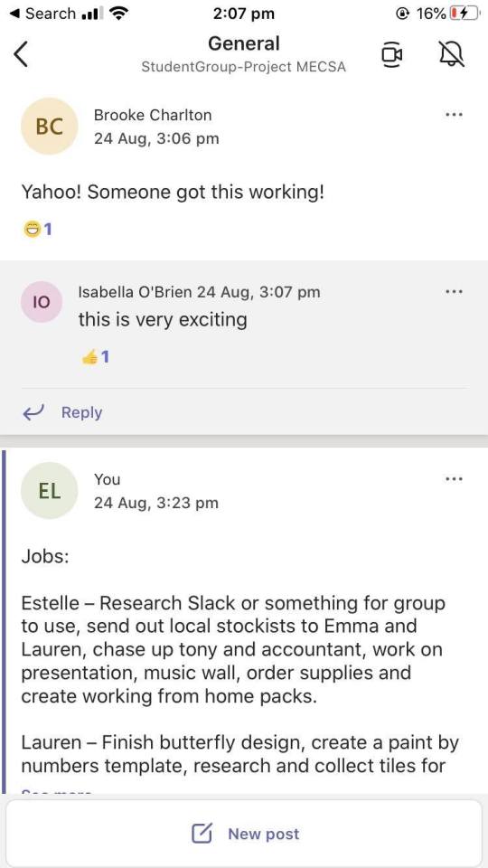Tap the 'Yahoo! Someone got this working!' message
The image size is (488, 868).
tap(172, 192)
